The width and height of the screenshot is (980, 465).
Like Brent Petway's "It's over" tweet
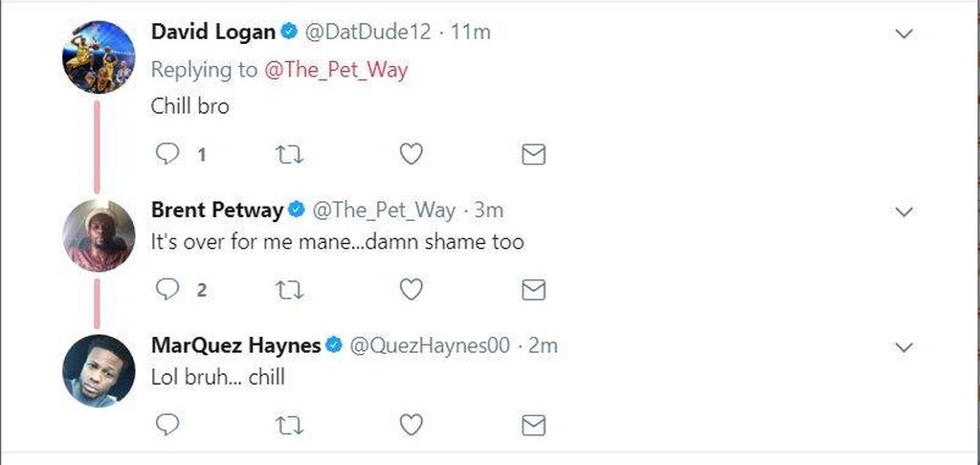click(411, 289)
